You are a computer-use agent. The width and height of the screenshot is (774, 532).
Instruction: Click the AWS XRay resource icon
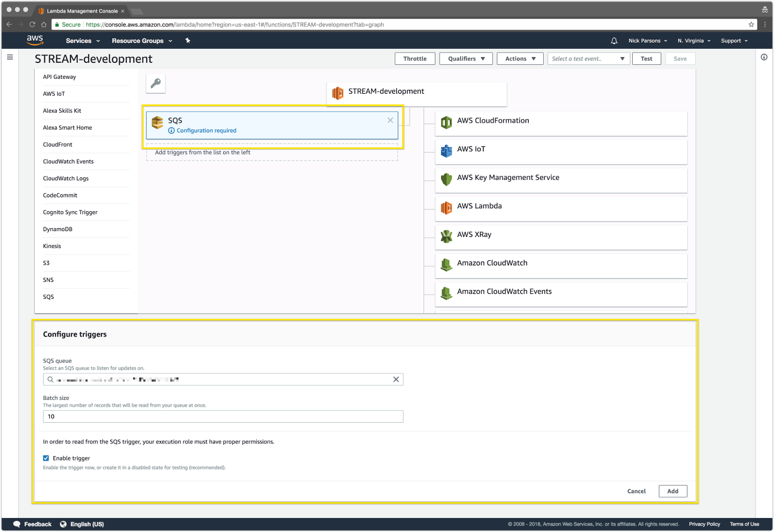pyautogui.click(x=447, y=236)
